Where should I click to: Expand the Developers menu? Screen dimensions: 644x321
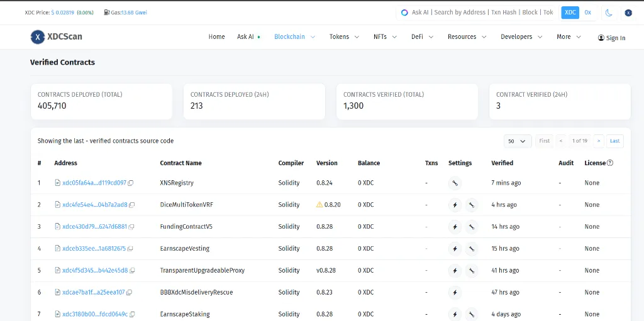click(521, 36)
